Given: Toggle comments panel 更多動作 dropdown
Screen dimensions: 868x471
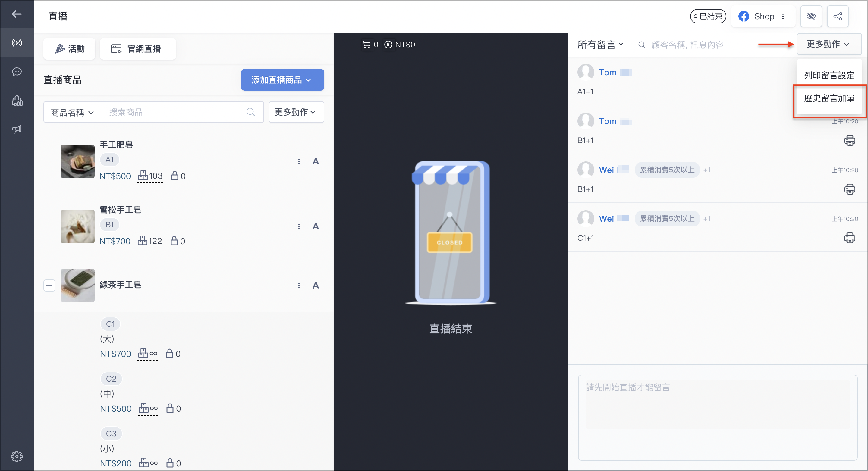Looking at the screenshot, I should click(829, 44).
